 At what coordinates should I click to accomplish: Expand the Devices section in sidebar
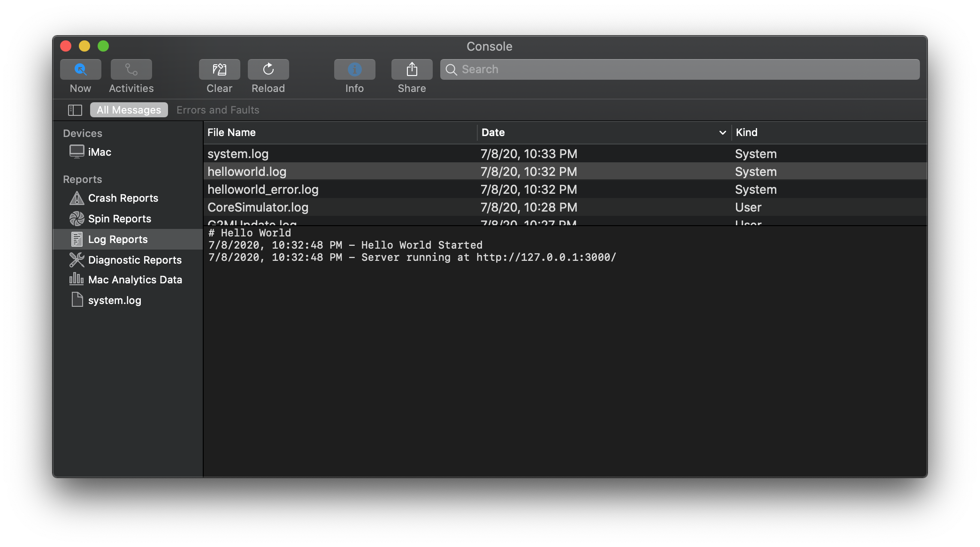point(82,133)
